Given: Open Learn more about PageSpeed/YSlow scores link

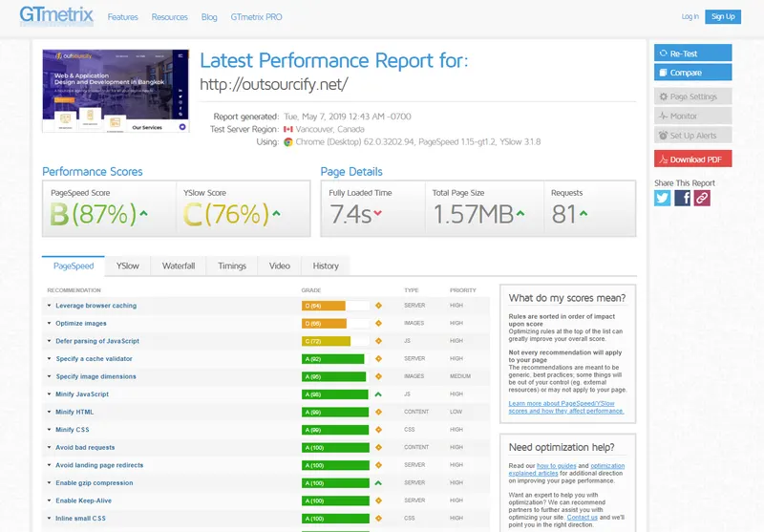Looking at the screenshot, I should click(x=566, y=407).
